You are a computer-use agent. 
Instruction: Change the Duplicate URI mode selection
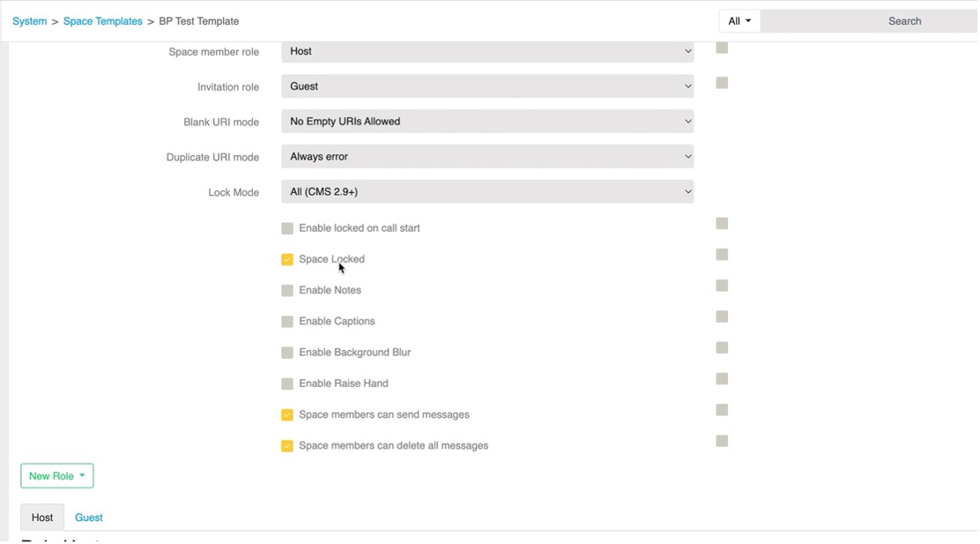click(486, 157)
